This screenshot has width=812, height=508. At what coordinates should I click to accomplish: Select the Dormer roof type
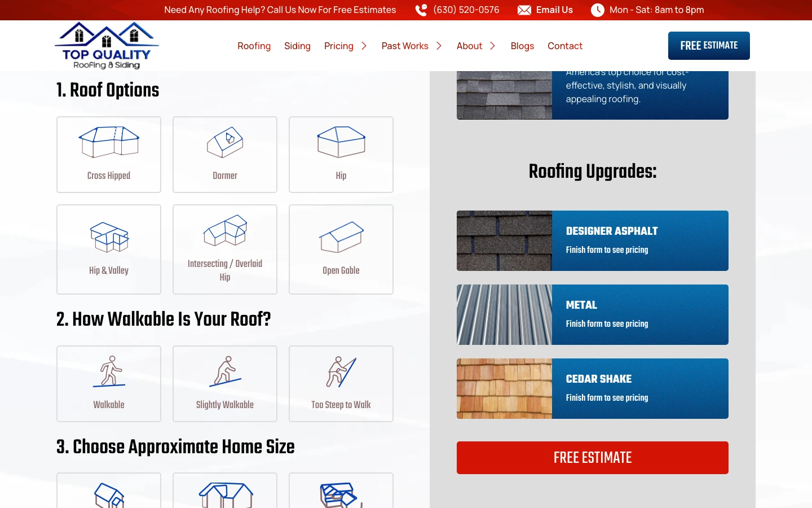click(x=224, y=154)
